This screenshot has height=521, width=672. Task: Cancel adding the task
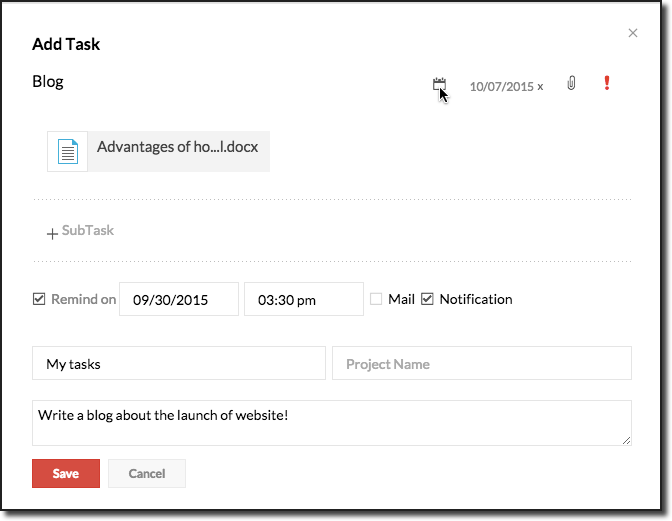pyautogui.click(x=146, y=473)
